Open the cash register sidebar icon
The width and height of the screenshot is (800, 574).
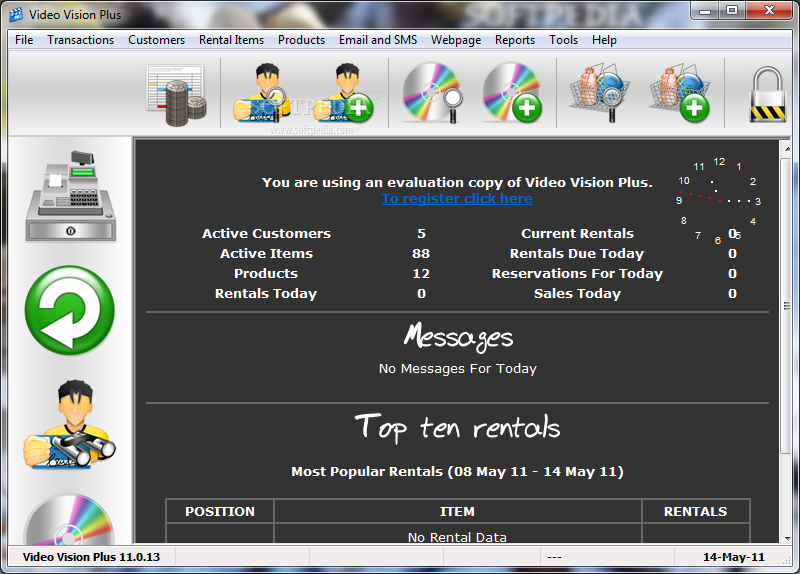(x=71, y=196)
